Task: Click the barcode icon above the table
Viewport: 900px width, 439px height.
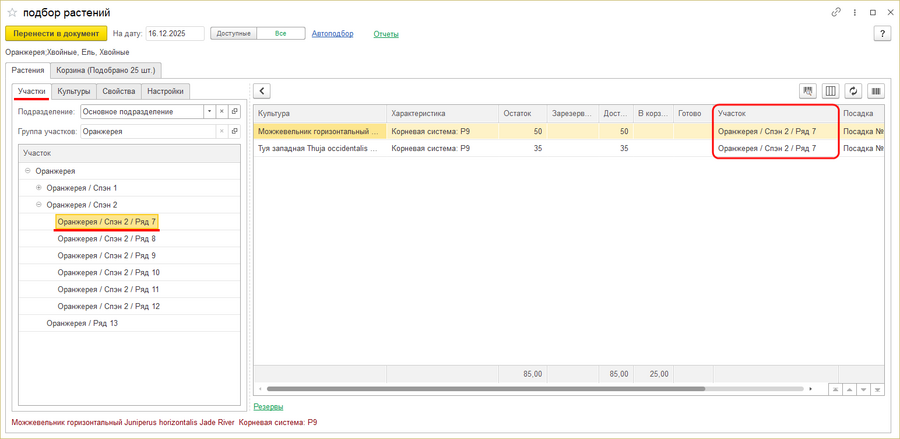Action: (x=876, y=91)
